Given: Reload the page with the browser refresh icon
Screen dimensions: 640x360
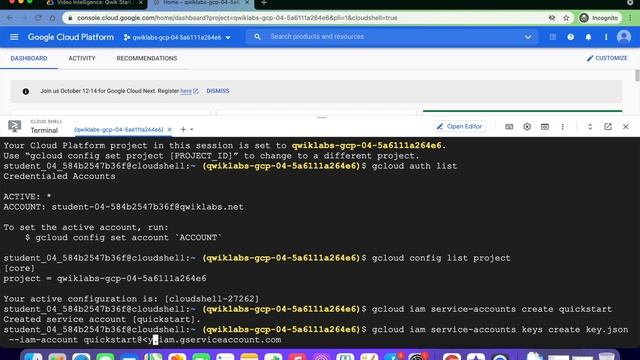Looking at the screenshot, I should [x=38, y=18].
